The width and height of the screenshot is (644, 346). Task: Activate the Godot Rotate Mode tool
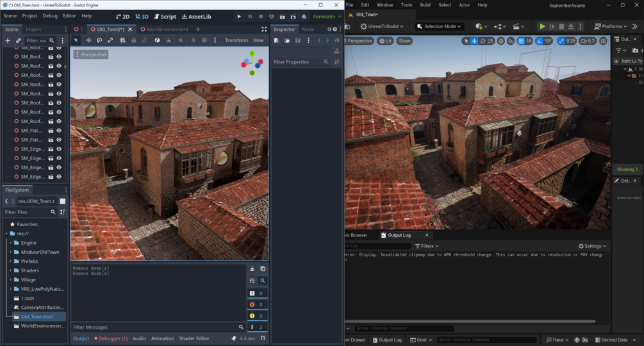point(99,40)
